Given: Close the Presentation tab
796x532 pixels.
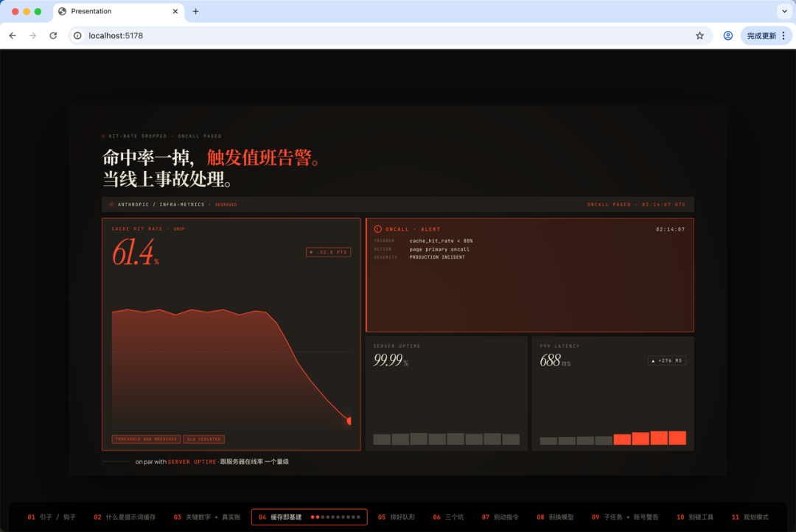Looking at the screenshot, I should [175, 11].
